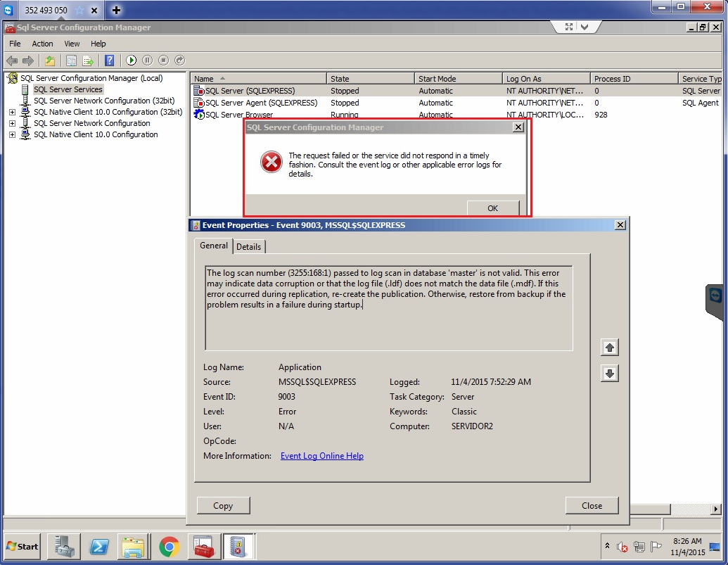Favorite the session with the star icon
The image size is (728, 565).
pyautogui.click(x=79, y=11)
